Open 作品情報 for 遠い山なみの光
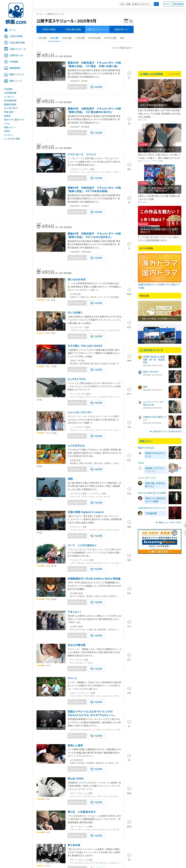 96,303
